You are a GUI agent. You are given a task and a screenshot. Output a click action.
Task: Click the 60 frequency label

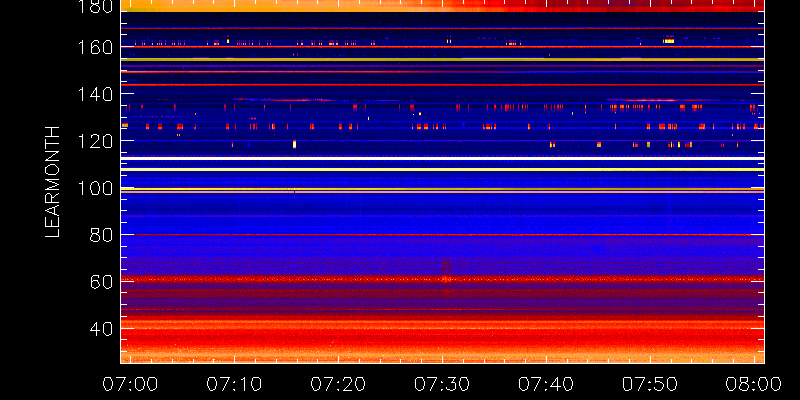pyautogui.click(x=101, y=282)
